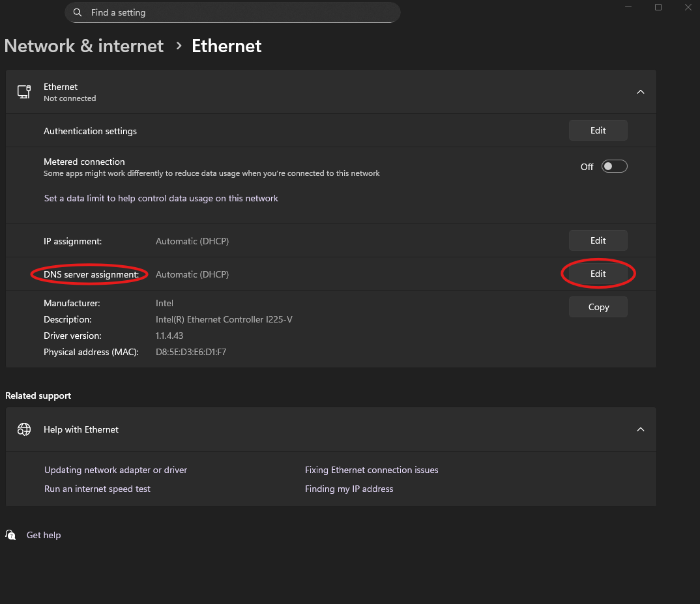
Task: Open Finding my IP address help
Action: [x=349, y=489]
